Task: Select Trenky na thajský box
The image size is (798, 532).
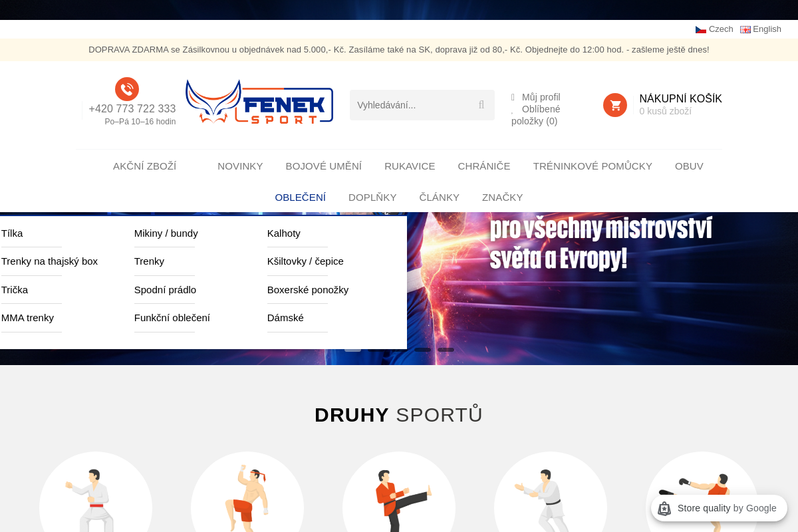Action: pos(49,261)
